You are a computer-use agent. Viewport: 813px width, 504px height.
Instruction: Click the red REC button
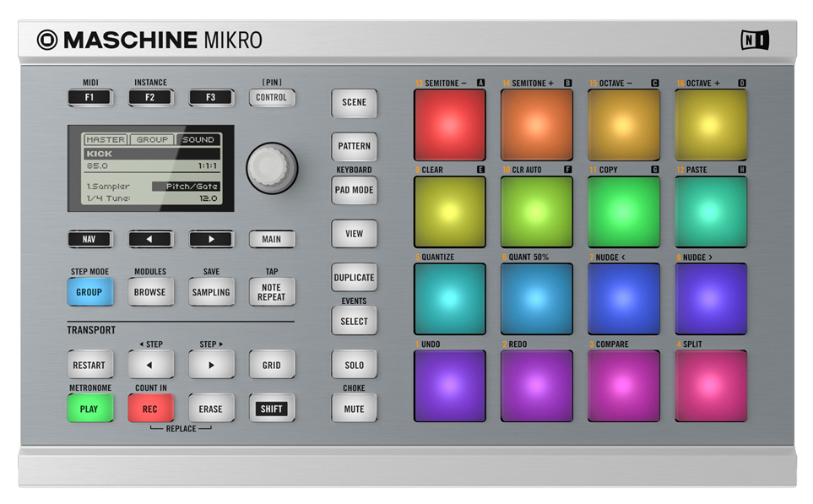coord(150,409)
